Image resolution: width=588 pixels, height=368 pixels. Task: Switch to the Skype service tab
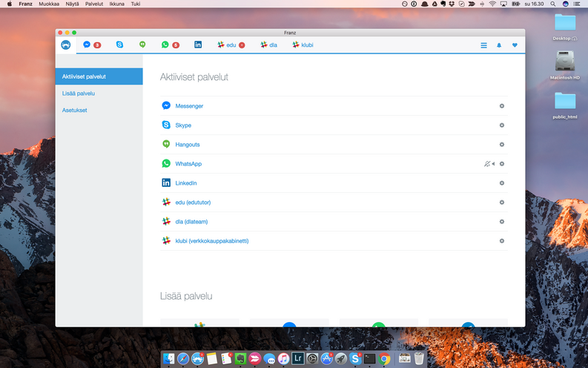[119, 45]
